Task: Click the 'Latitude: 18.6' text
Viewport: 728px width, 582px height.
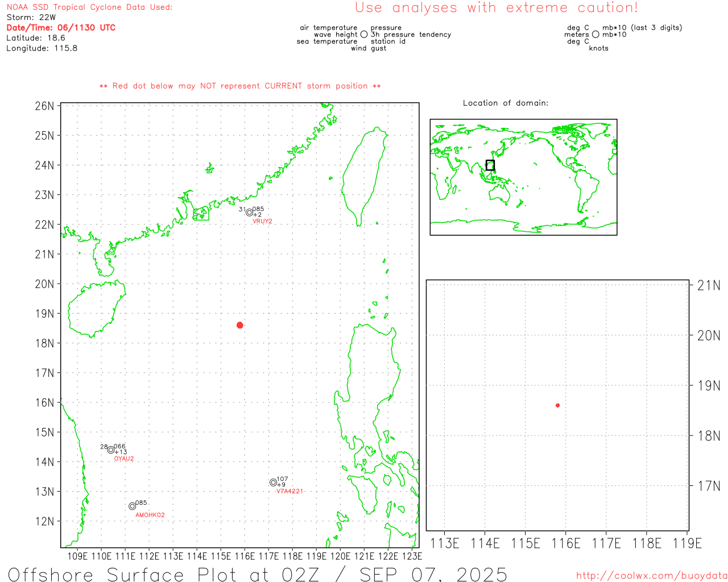Action: (x=36, y=38)
